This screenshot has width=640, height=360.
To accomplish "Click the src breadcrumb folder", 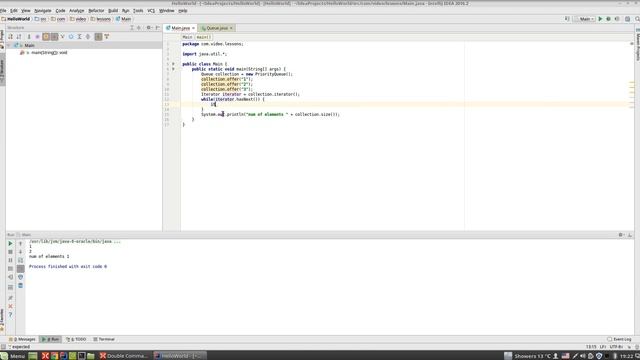I will coord(40,19).
